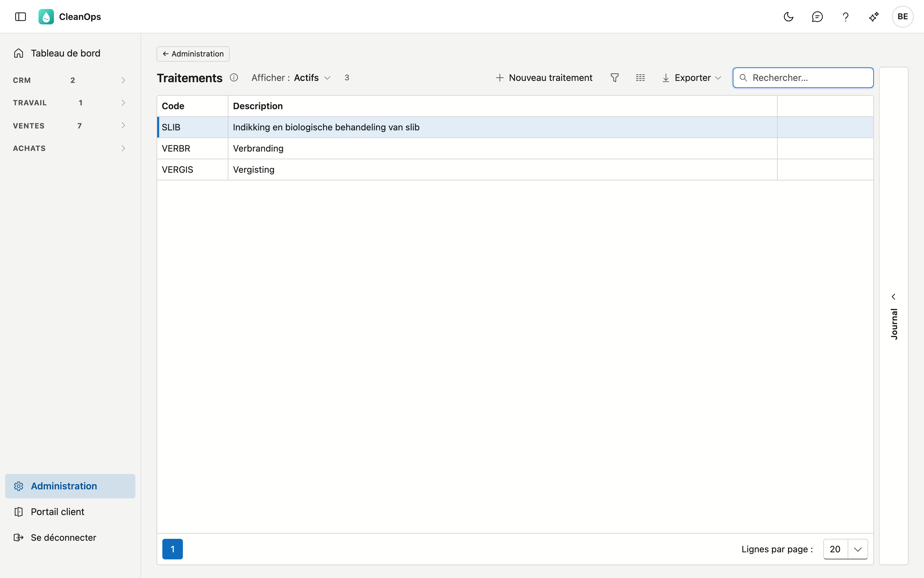Click the CleanOps droplet logo
924x578 pixels.
[46, 16]
